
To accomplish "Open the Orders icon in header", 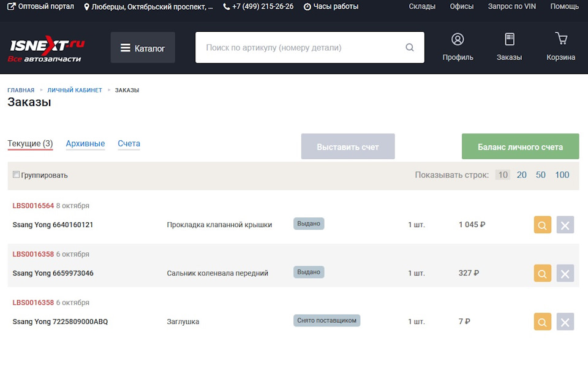I will coord(509,47).
